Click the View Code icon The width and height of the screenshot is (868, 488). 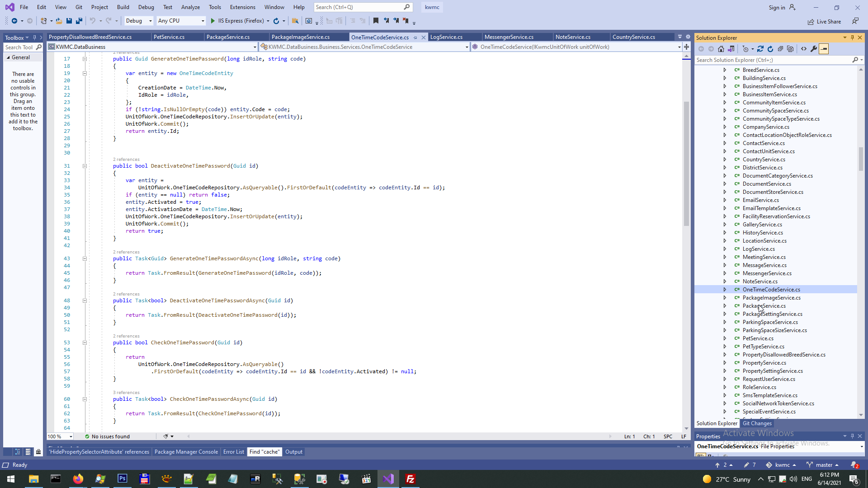pyautogui.click(x=804, y=49)
